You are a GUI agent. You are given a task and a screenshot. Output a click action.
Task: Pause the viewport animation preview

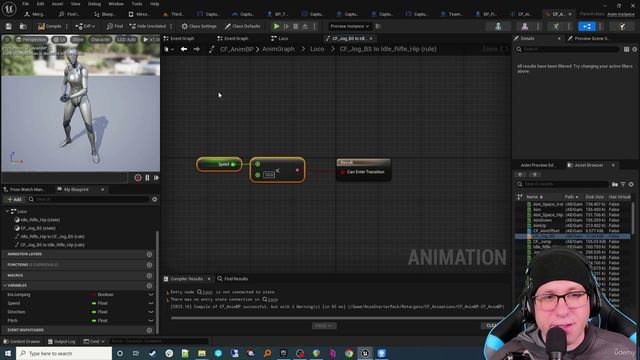[x=147, y=178]
